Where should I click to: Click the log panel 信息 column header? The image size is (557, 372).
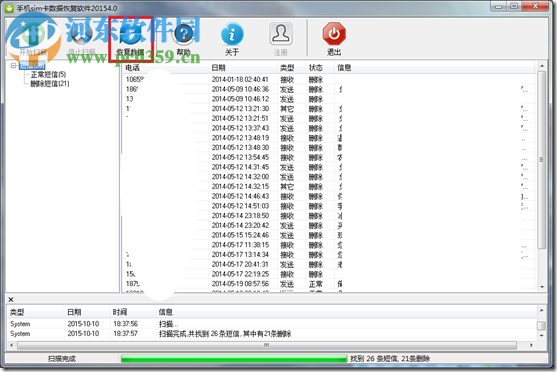click(x=346, y=312)
